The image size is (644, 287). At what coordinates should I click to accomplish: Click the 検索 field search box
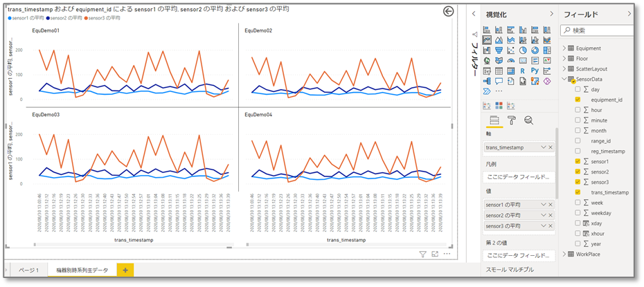click(x=598, y=30)
